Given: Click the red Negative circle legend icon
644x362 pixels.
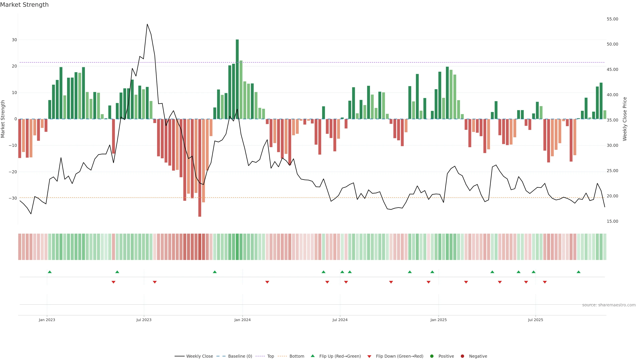Looking at the screenshot, I should (462, 356).
